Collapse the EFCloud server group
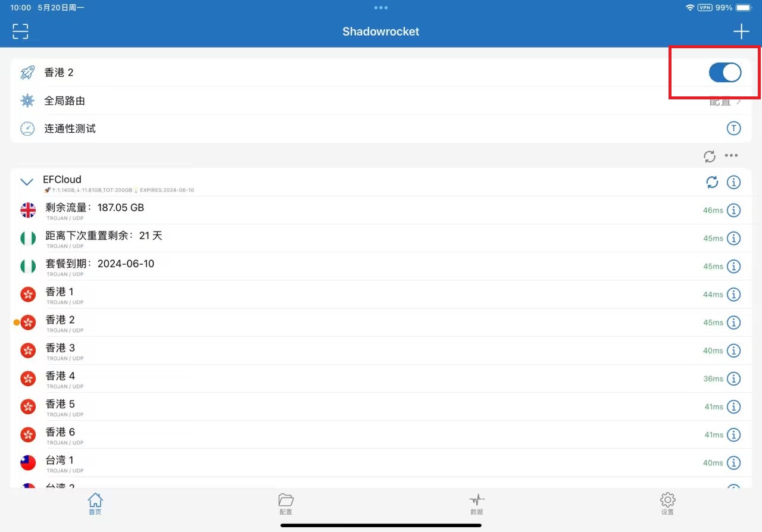 point(27,182)
